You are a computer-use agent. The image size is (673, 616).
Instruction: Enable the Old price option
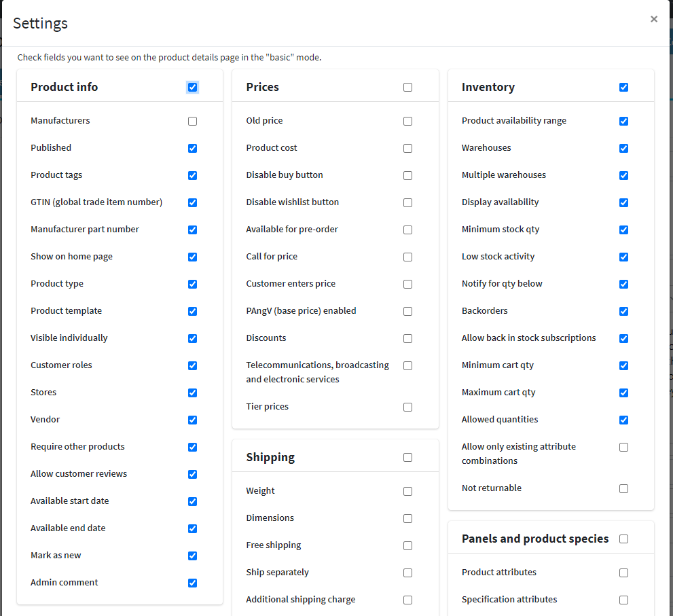click(407, 121)
